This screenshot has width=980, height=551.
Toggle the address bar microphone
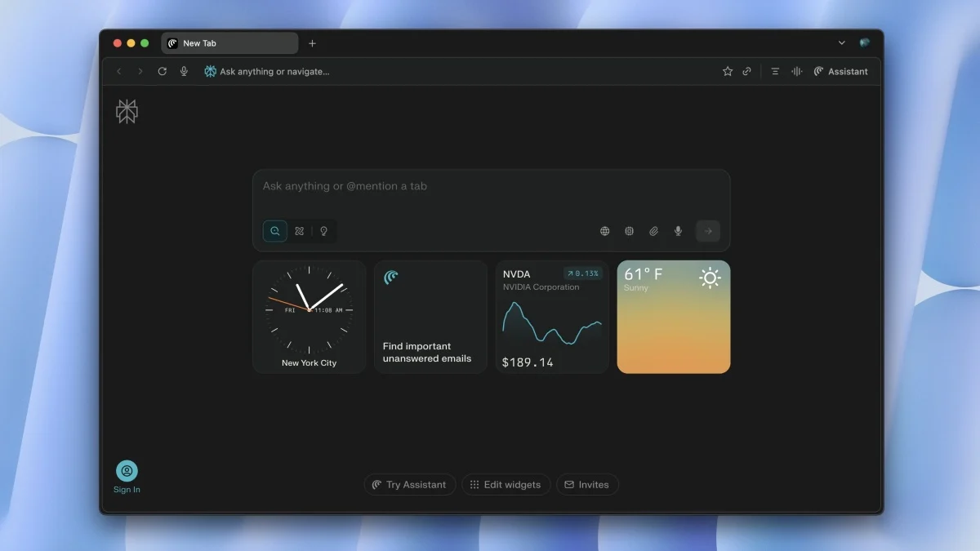tap(184, 71)
